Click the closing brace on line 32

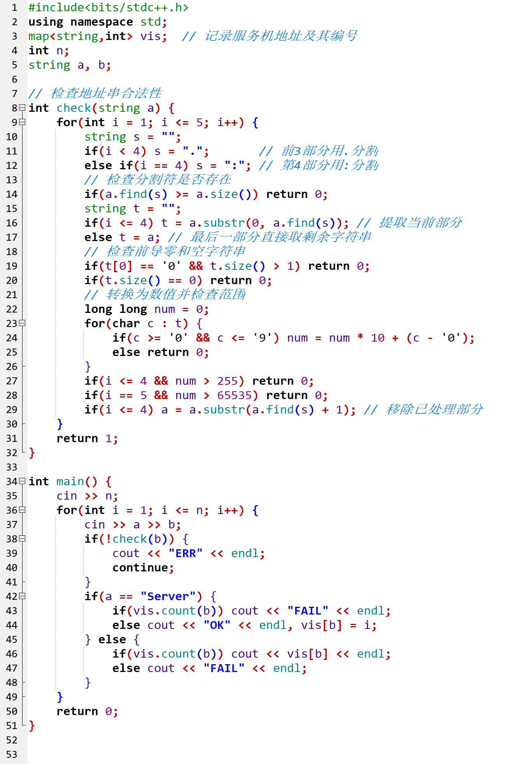pyautogui.click(x=32, y=453)
